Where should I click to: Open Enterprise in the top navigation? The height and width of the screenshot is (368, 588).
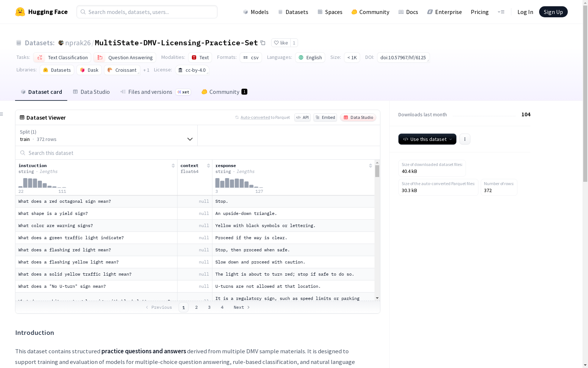(x=445, y=12)
